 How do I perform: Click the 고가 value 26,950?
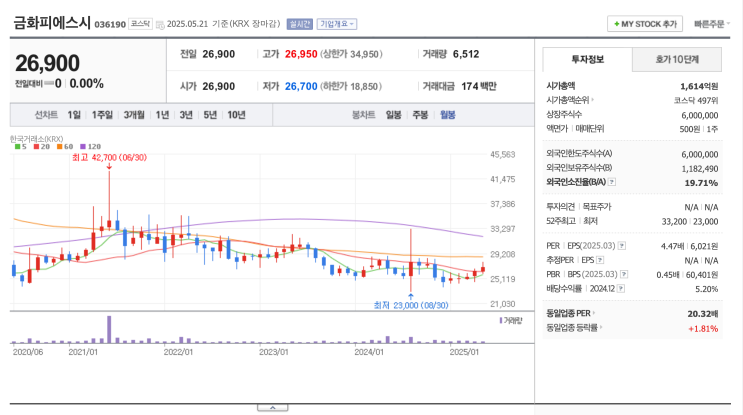coord(301,54)
